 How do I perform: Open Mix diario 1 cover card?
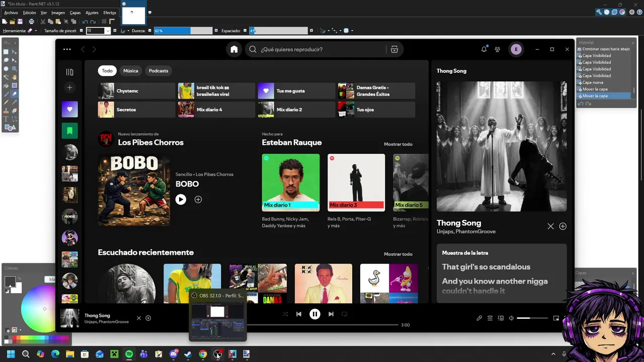click(291, 183)
